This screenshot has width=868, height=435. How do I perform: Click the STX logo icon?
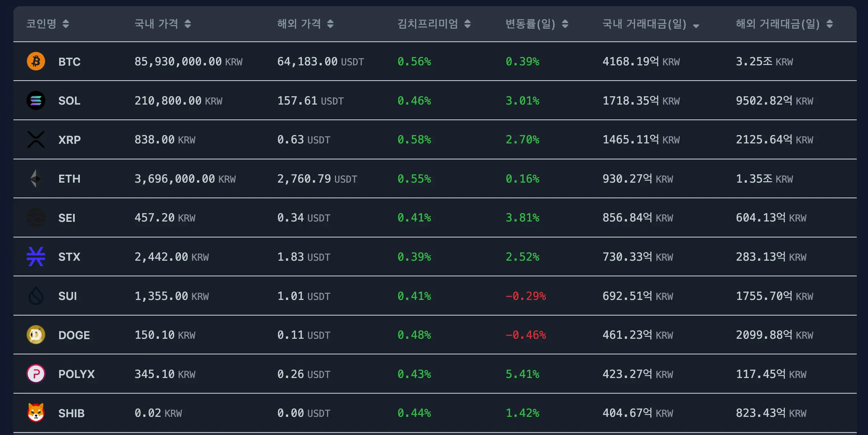click(36, 257)
